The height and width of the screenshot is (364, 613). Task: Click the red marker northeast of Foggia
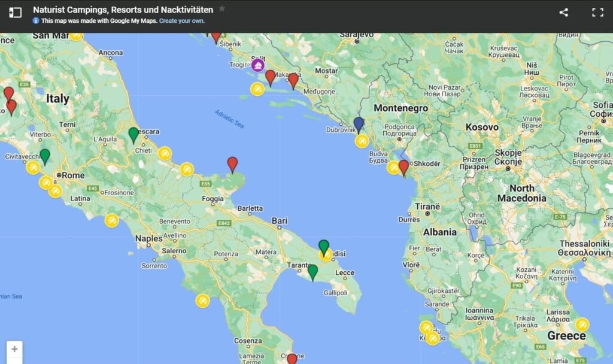[x=232, y=163]
